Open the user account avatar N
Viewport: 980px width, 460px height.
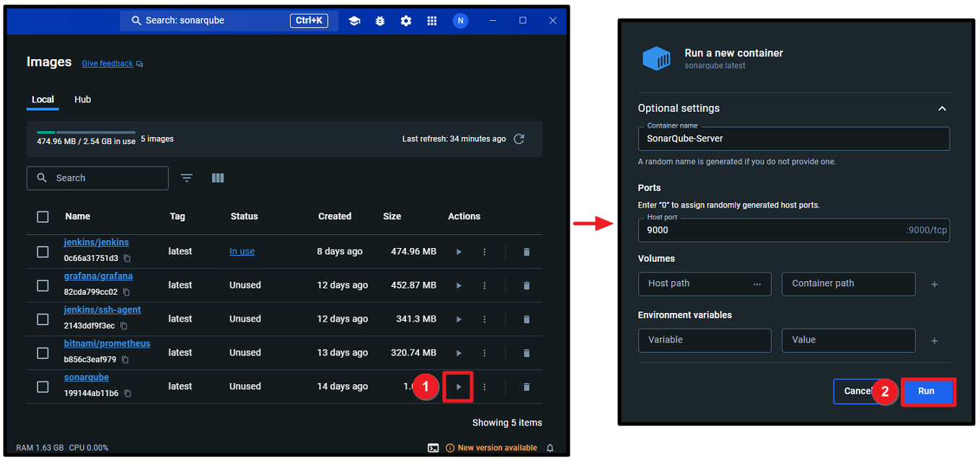[460, 21]
